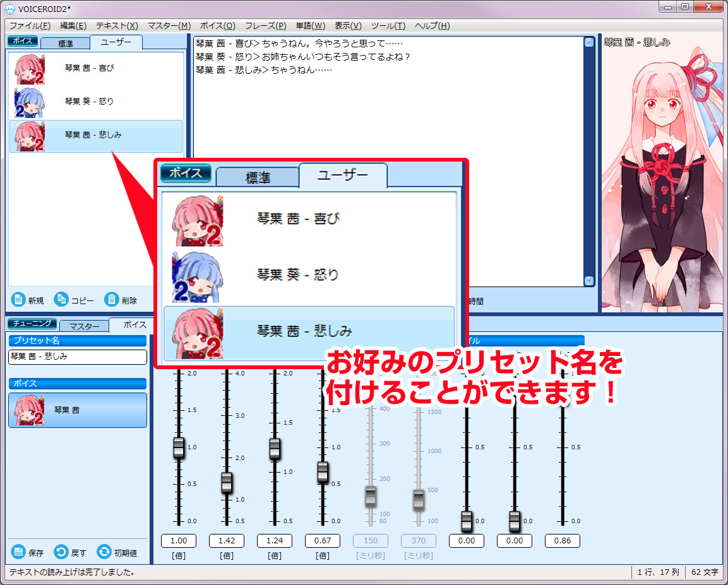Click text editor scrollbar up arrow

(x=588, y=43)
